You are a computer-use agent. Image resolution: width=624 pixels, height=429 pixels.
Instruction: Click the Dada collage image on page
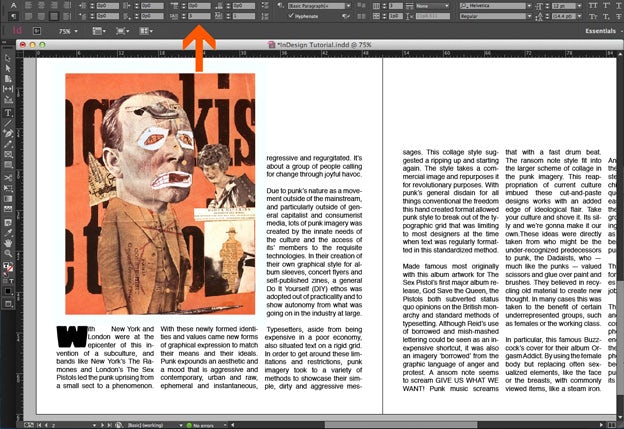coord(160,194)
